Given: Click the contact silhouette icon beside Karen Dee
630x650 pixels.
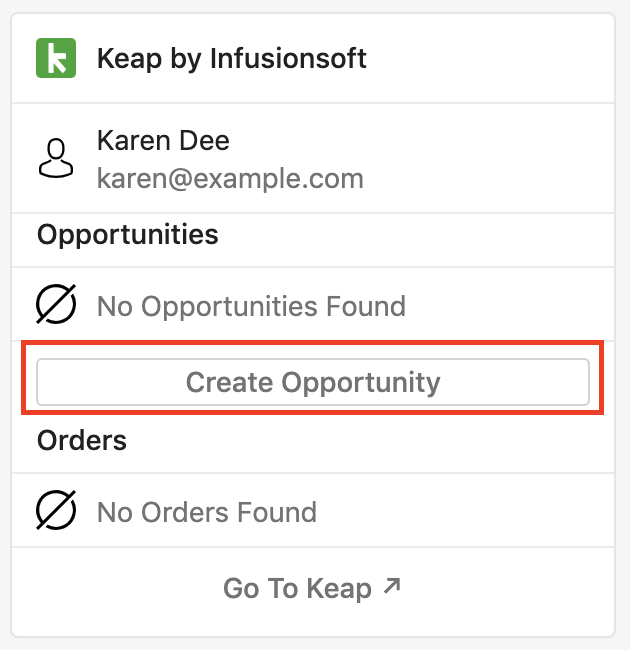Looking at the screenshot, I should pos(56,158).
